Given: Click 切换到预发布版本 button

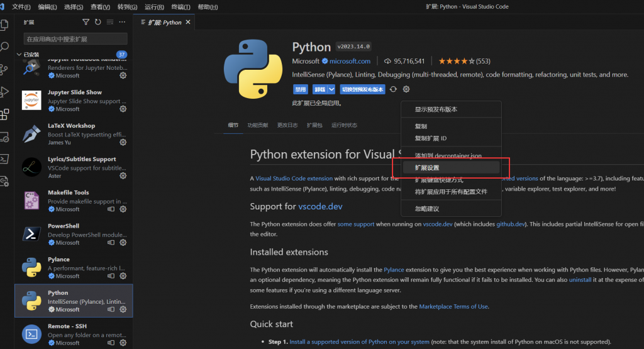Looking at the screenshot, I should click(x=363, y=89).
